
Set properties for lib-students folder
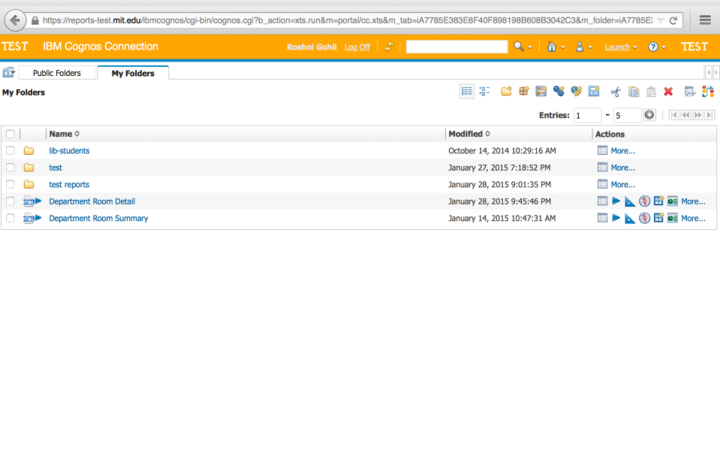pos(602,151)
